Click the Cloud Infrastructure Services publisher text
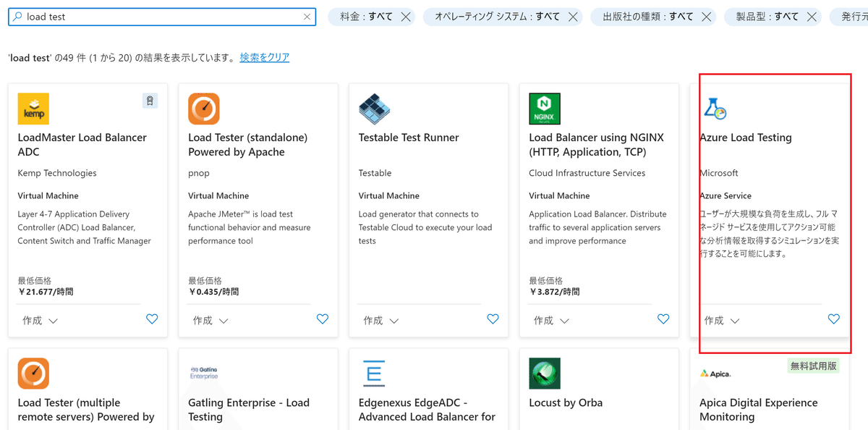Image resolution: width=868 pixels, height=430 pixels. (x=587, y=173)
